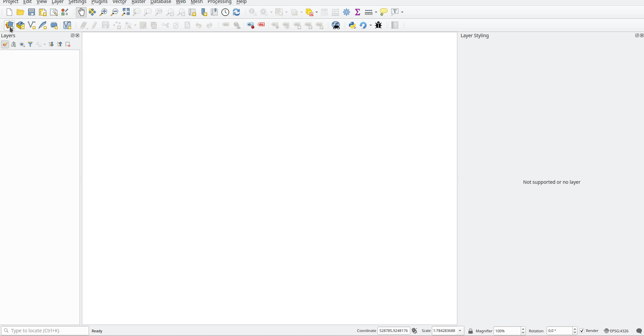Screen dimensions: 644x336
Task: Expand the Scale dropdown
Action: 460,331
